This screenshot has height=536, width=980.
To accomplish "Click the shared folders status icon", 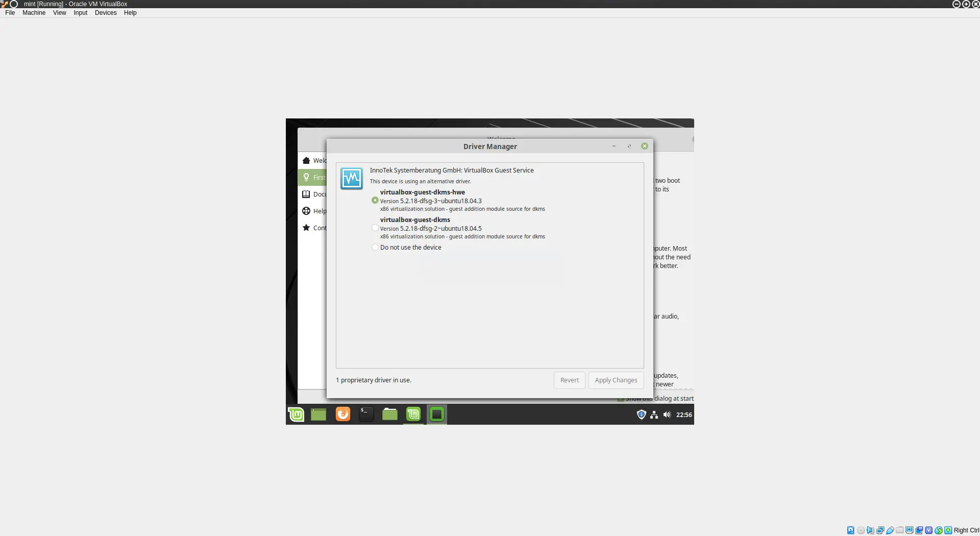I will [x=899, y=530].
